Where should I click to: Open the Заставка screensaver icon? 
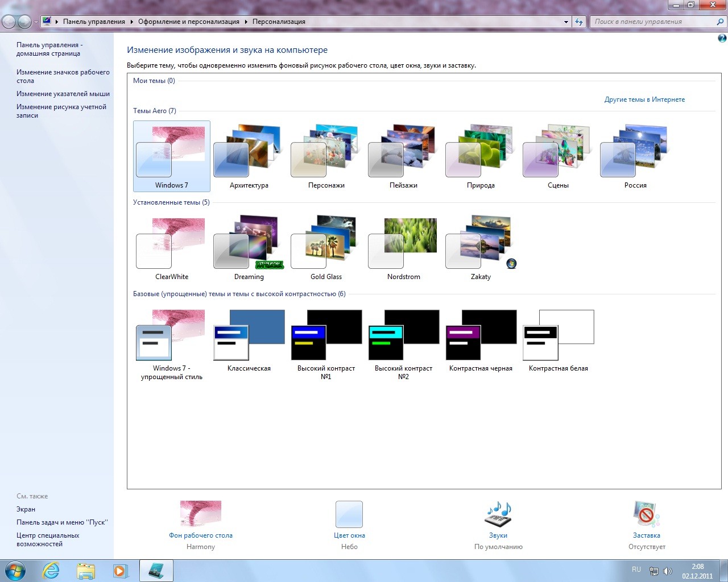[x=647, y=514]
